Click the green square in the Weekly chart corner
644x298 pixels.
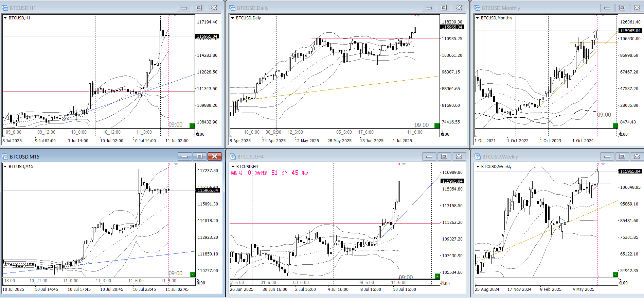pos(615,275)
